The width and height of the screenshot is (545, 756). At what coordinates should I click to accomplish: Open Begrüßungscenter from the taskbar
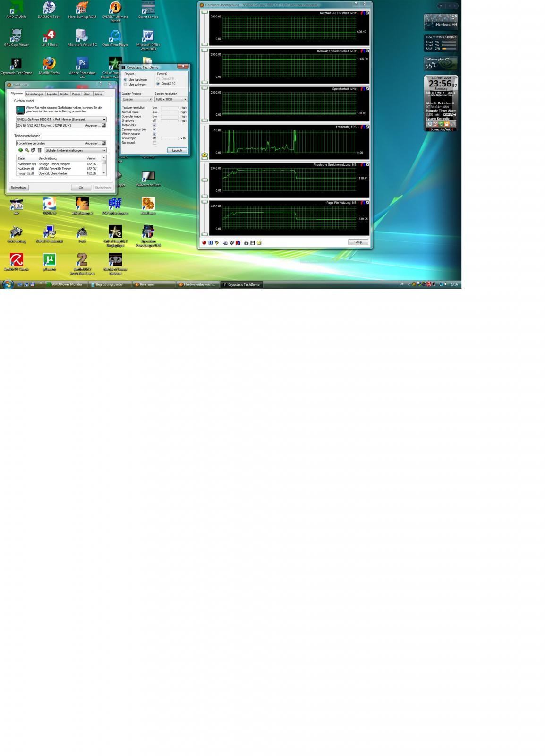point(110,284)
